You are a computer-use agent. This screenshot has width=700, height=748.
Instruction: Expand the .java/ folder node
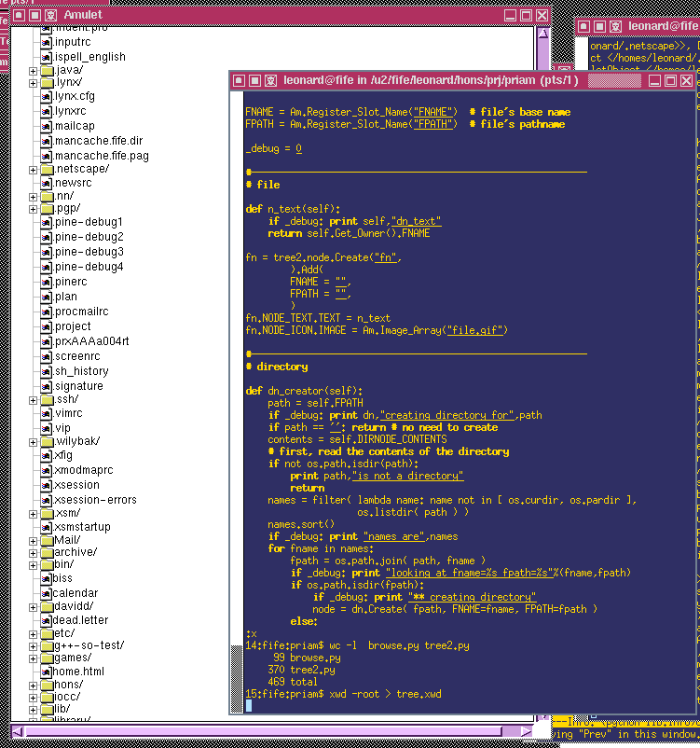[33, 71]
